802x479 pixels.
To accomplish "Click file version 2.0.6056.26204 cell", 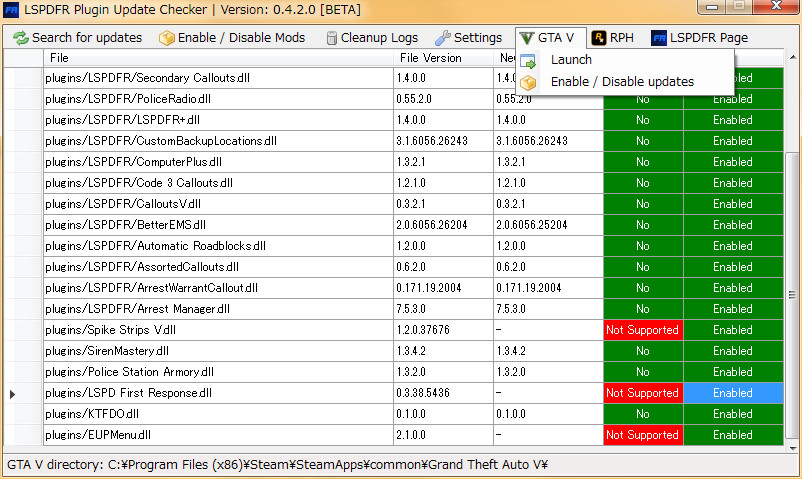I will tap(443, 225).
